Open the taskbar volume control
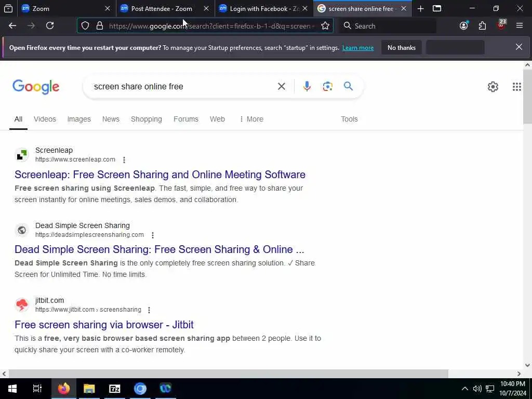The image size is (532, 399). pos(477,389)
